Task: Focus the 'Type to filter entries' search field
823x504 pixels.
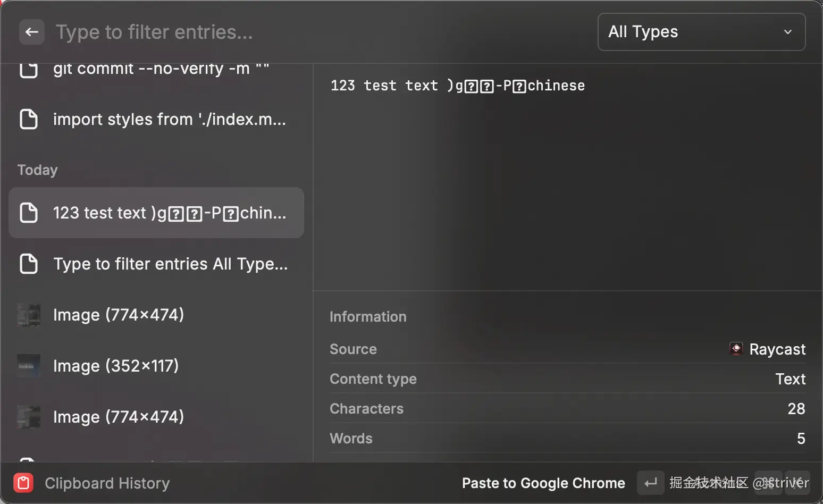Action: click(x=319, y=32)
